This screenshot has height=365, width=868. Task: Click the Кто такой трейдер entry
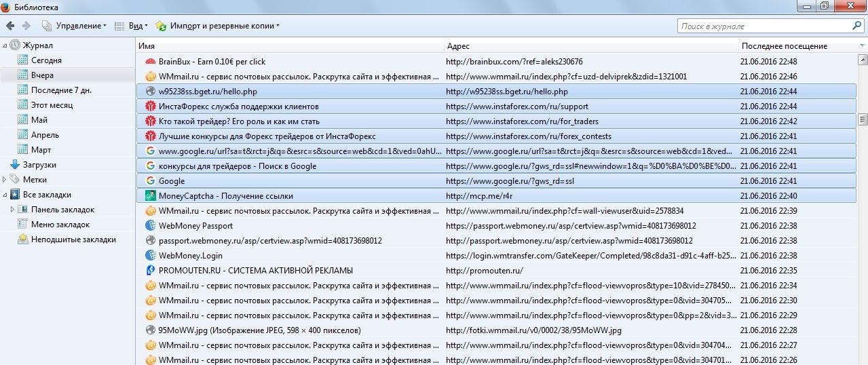[x=496, y=121]
